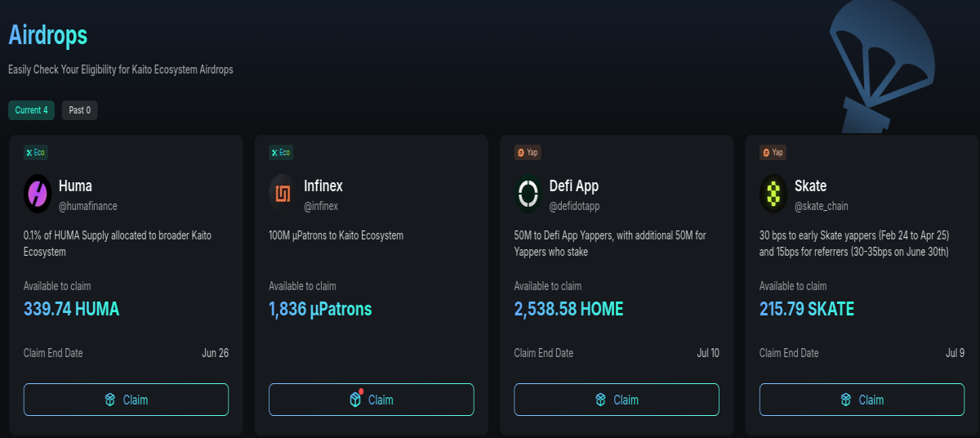
Task: Click the Yap badge on Defi App card
Action: point(528,152)
